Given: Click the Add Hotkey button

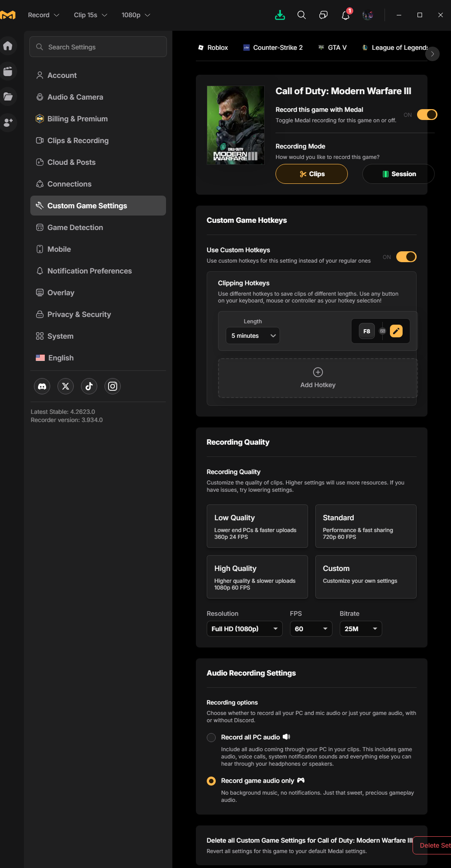Looking at the screenshot, I should (x=318, y=378).
